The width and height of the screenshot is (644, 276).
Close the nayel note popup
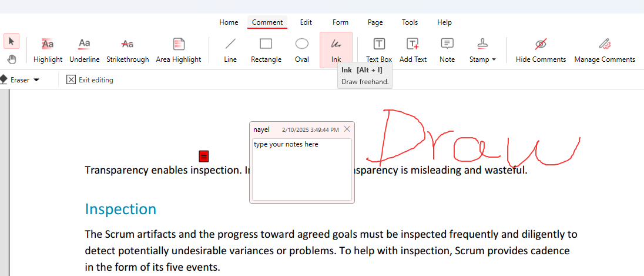click(347, 129)
